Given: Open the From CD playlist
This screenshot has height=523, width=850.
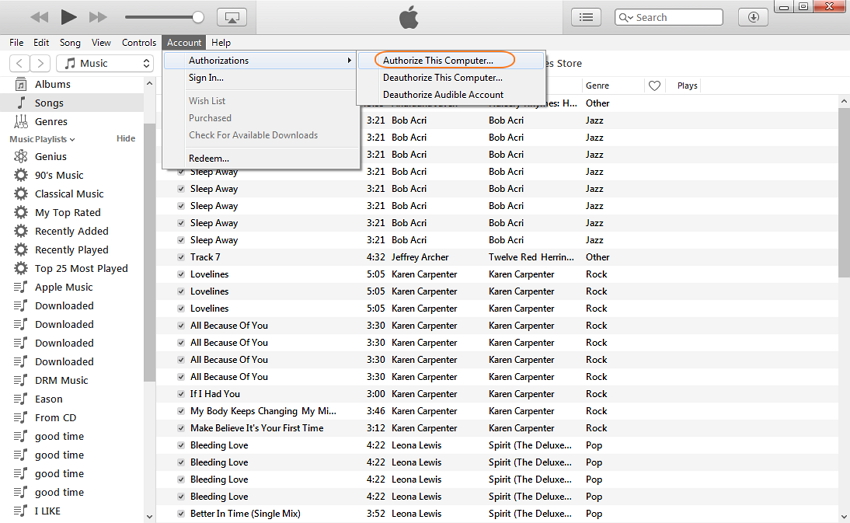Looking at the screenshot, I should [55, 418].
